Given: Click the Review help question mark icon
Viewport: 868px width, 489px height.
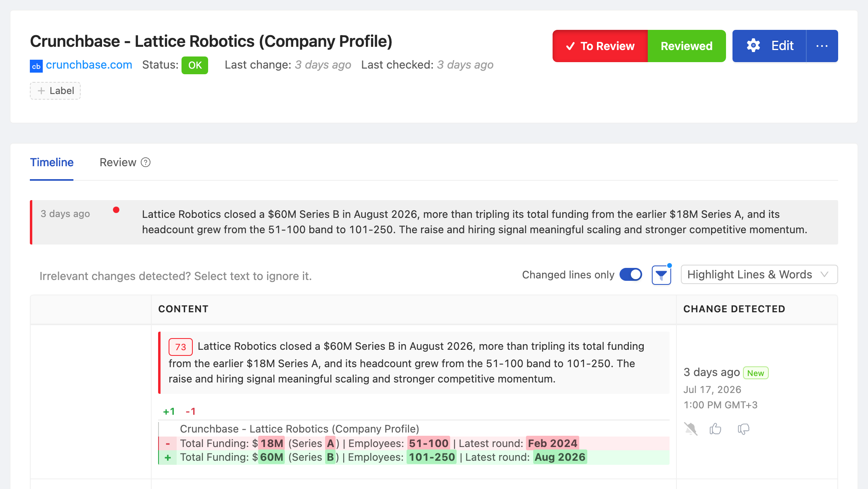Looking at the screenshot, I should tap(146, 162).
